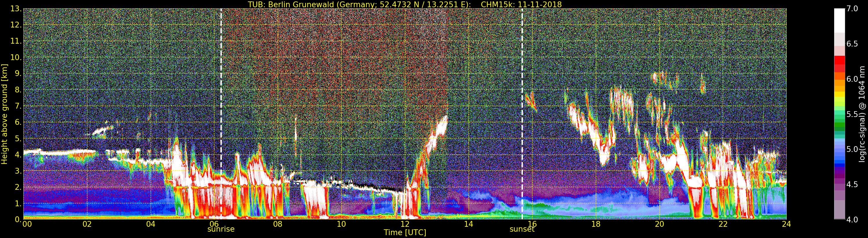Screen dimensions: 868x238
Task: Click the 'Time [UTC]' x-axis label
Action: [x=405, y=233]
